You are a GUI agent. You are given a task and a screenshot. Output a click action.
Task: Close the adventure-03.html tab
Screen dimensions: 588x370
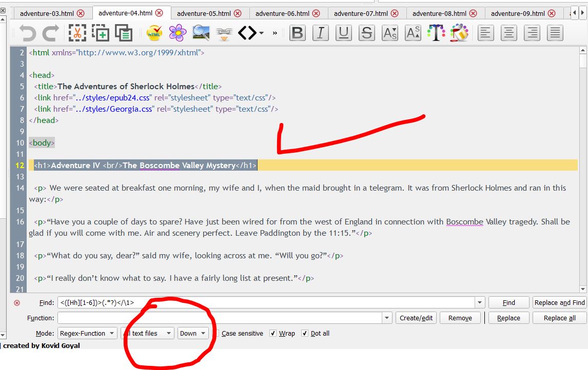pyautogui.click(x=81, y=13)
